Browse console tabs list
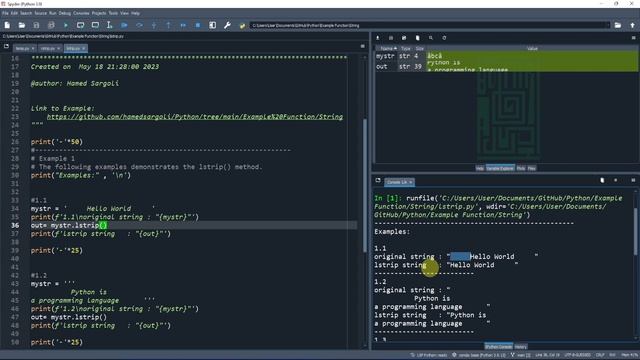Screen dimensions: 640x360 click(378, 180)
